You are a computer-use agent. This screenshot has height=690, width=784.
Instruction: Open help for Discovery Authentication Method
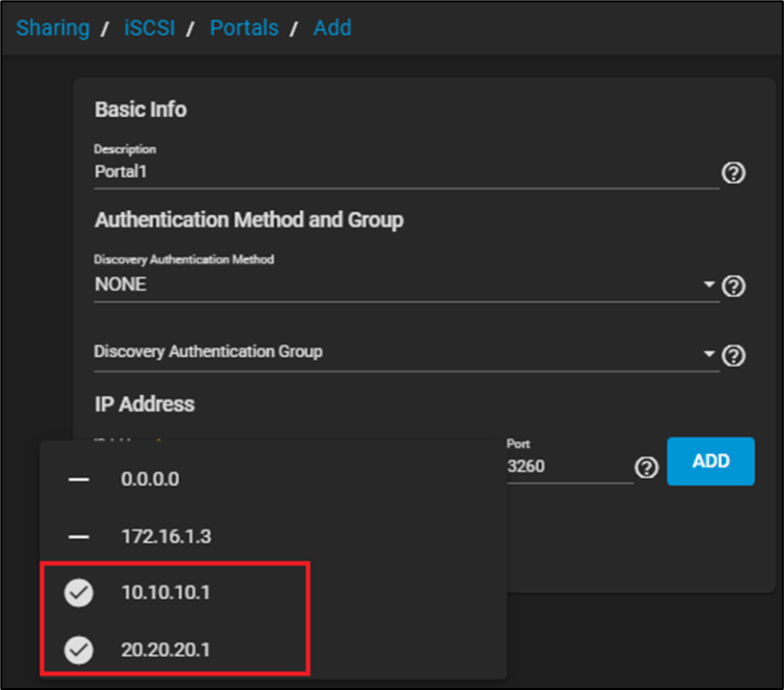pos(734,286)
